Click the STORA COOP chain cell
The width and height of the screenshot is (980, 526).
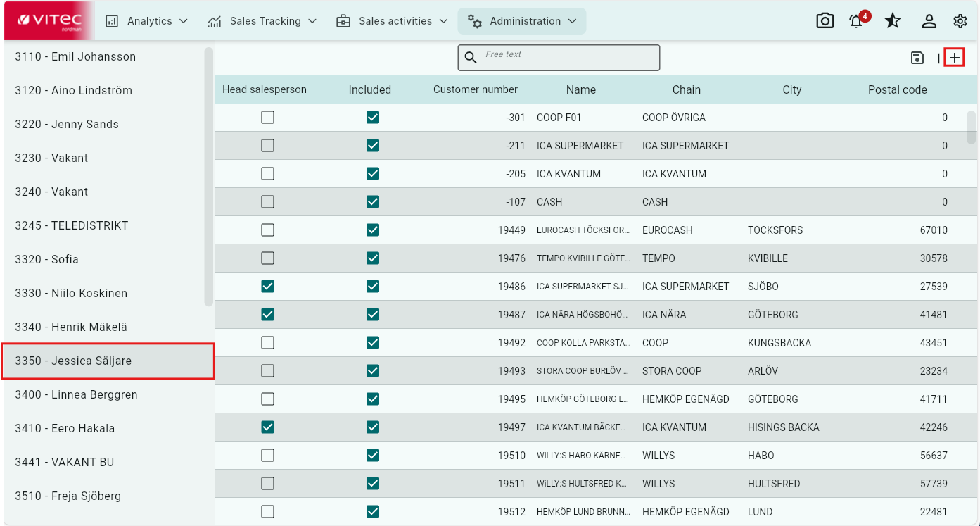[x=672, y=371]
